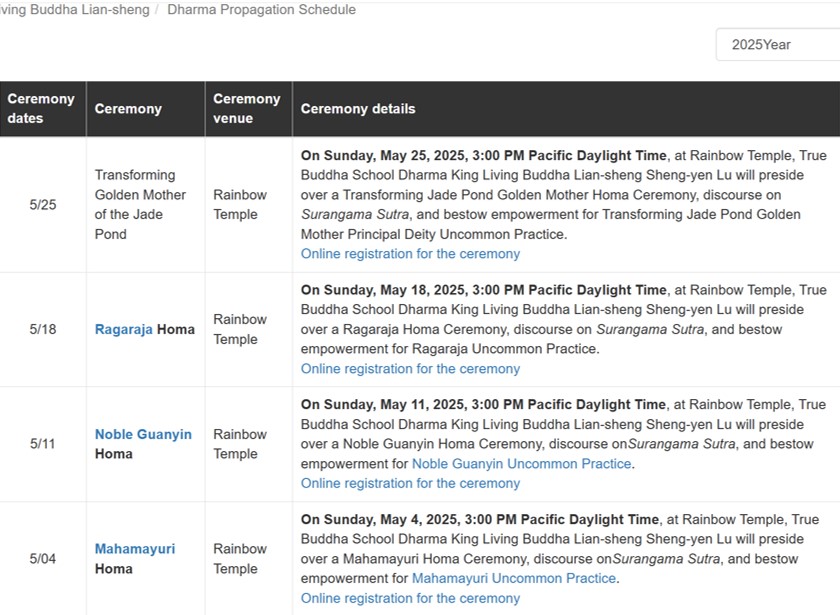Open the 2025Year dropdown
This screenshot has height=615, width=840.
coord(778,44)
